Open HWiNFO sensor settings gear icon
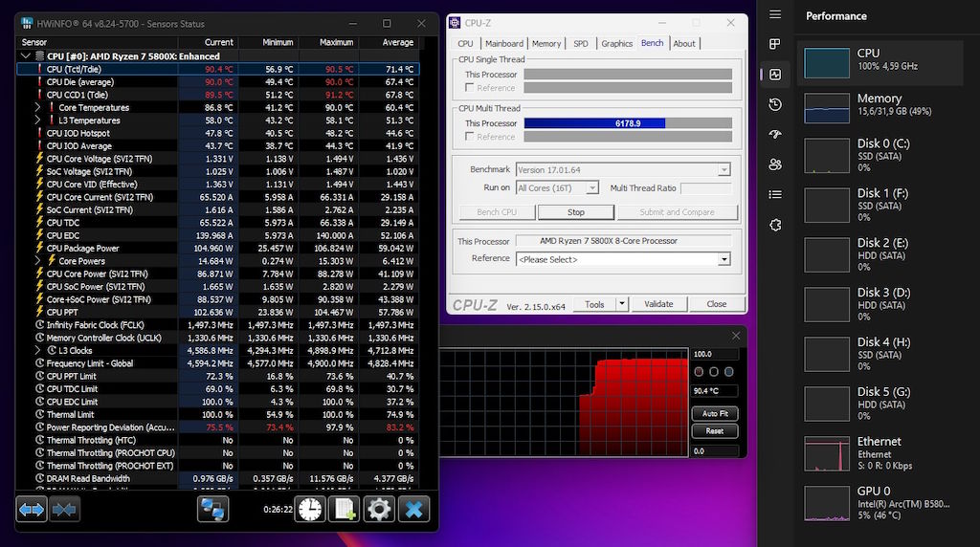980x547 pixels. [379, 510]
